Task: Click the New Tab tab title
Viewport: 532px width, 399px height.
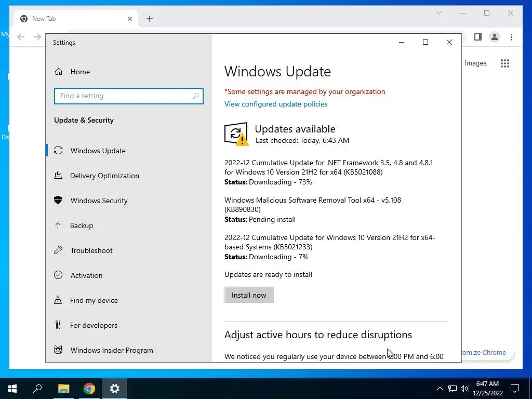Action: [44, 19]
